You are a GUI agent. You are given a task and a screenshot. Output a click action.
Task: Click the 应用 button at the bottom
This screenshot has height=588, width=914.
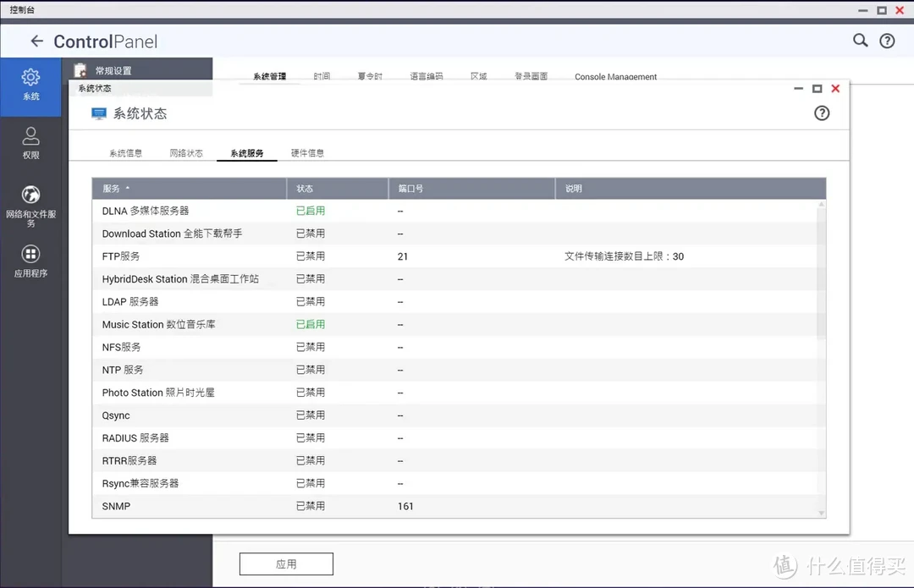286,563
